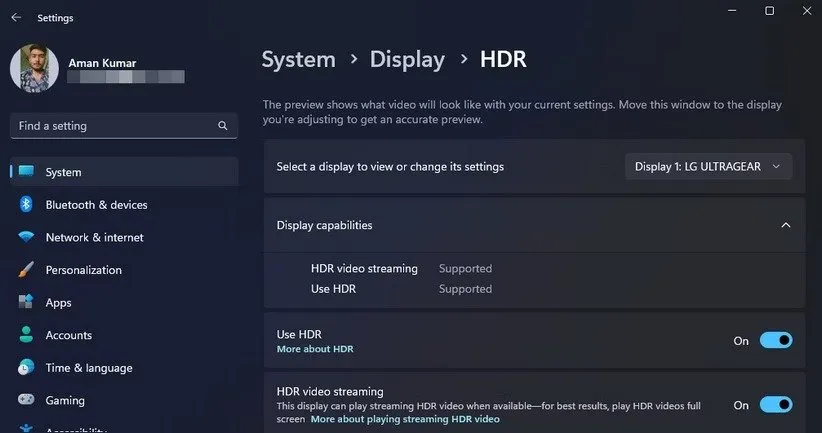Click the Time & language globe icon
The height and width of the screenshot is (433, 822).
click(26, 368)
